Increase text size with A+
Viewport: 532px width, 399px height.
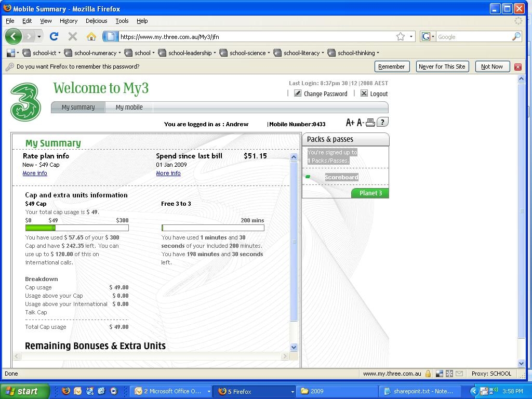(x=350, y=123)
